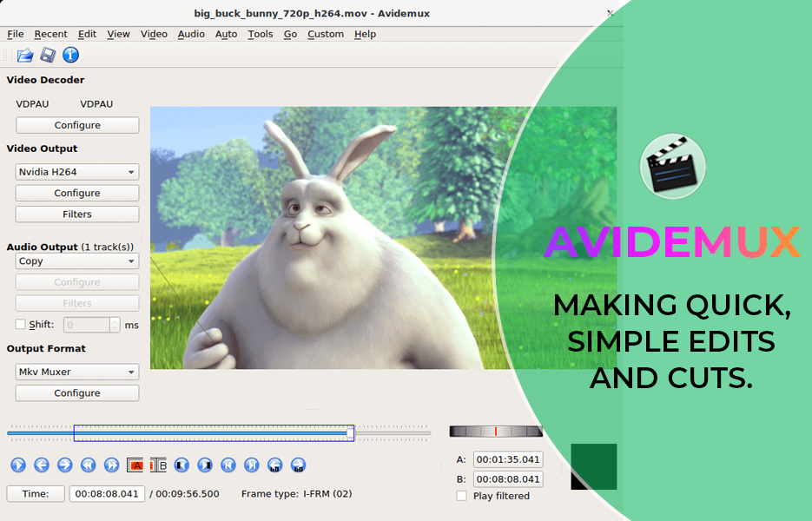
Task: Click the Shift milliseconds spin box
Action: pyautogui.click(x=92, y=325)
